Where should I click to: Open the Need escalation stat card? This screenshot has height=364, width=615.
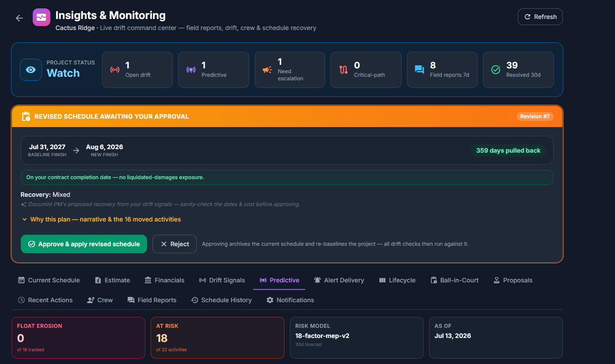coord(290,70)
